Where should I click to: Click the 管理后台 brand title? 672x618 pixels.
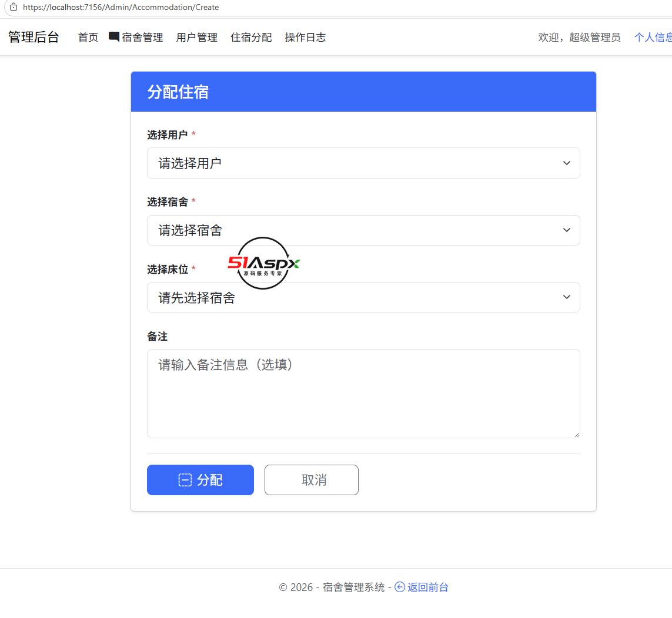tap(34, 37)
